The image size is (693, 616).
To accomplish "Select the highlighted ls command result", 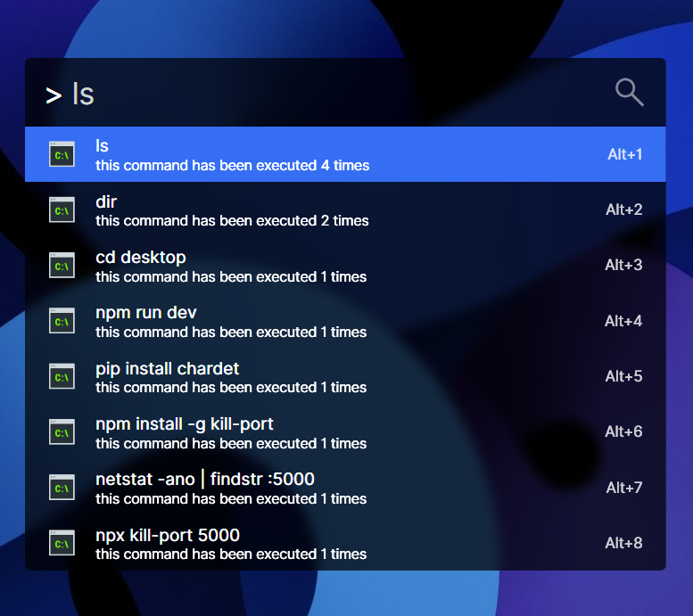I will click(x=345, y=154).
